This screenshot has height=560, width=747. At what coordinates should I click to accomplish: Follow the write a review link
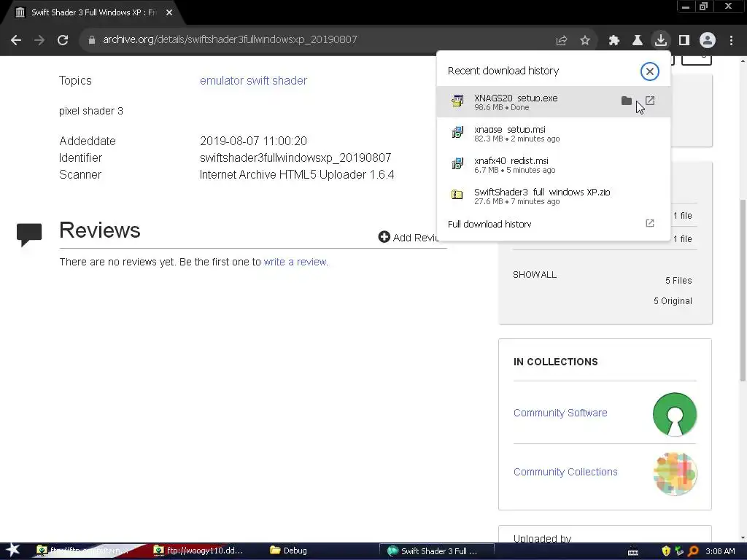click(x=295, y=262)
